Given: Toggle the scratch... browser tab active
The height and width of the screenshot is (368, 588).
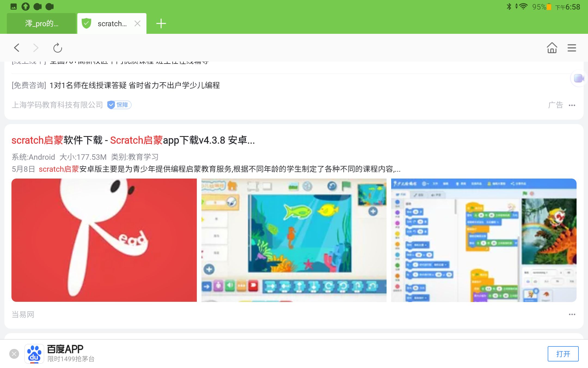Looking at the screenshot, I should click(112, 23).
